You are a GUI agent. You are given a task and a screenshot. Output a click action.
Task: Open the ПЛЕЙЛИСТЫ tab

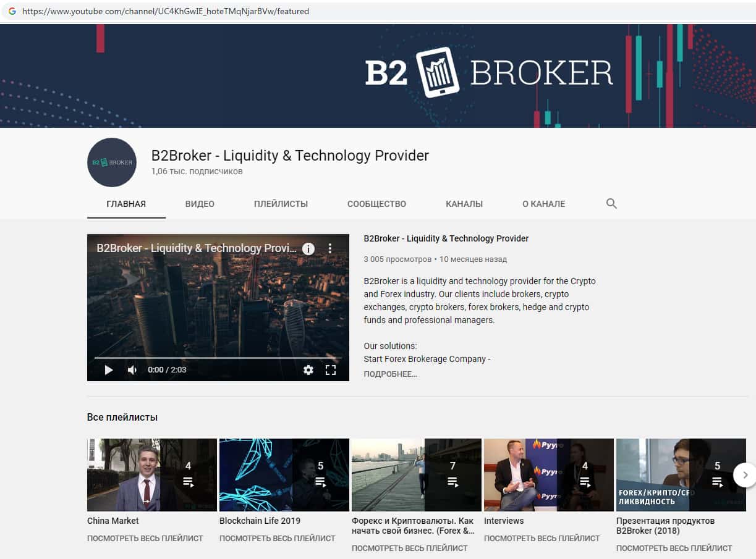pos(281,204)
